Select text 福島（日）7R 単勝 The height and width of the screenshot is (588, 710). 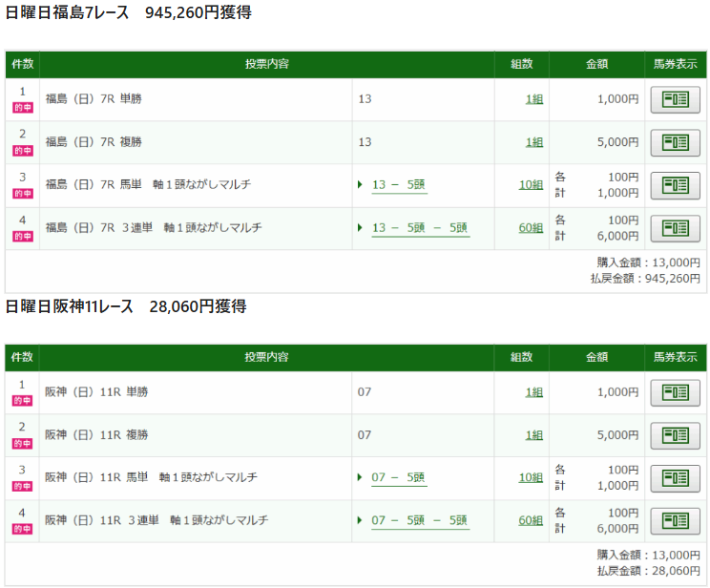click(94, 98)
